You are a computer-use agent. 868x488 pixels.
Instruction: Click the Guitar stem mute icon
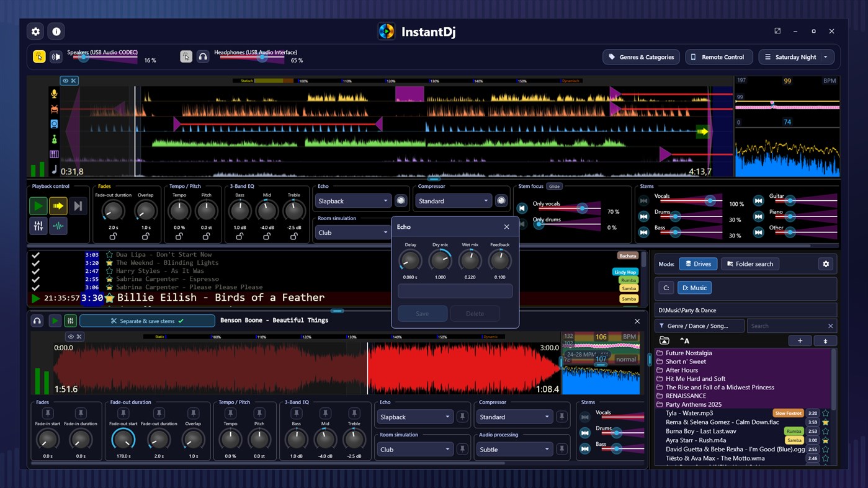(x=758, y=201)
